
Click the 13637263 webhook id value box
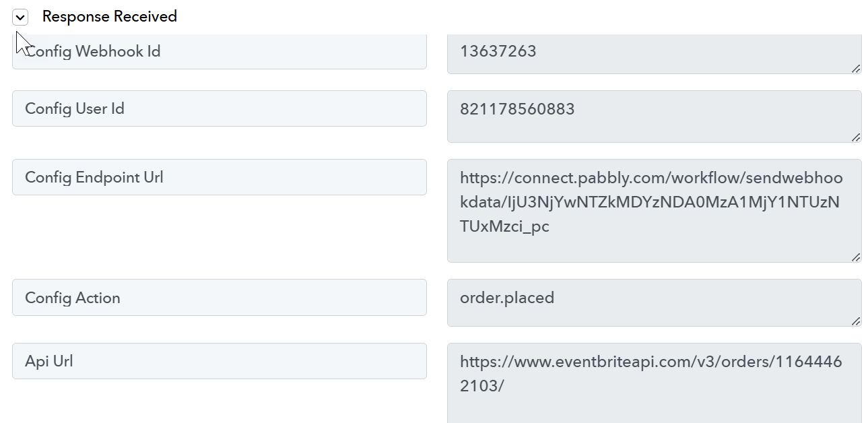click(655, 54)
